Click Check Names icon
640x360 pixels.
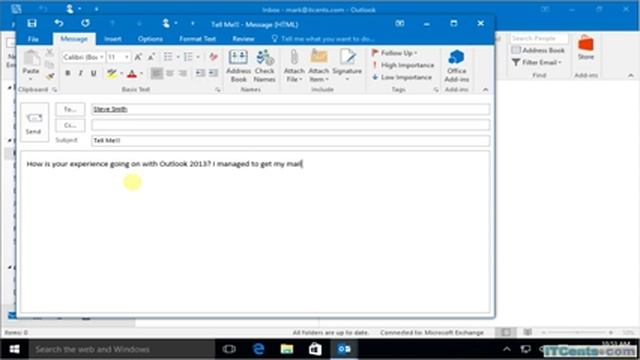(x=264, y=66)
